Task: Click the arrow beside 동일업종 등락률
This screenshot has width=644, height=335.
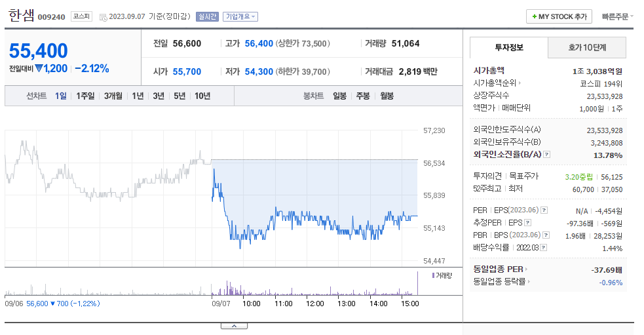Action: tap(529, 281)
